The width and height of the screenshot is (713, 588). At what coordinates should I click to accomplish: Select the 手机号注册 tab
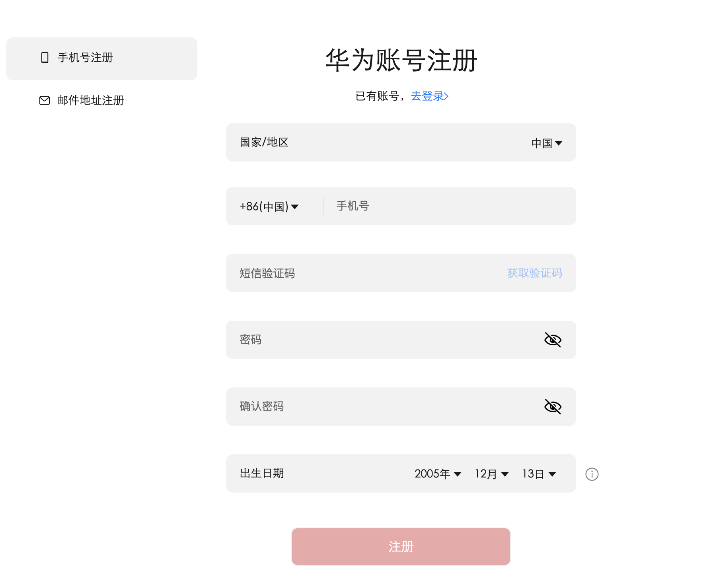tap(84, 58)
